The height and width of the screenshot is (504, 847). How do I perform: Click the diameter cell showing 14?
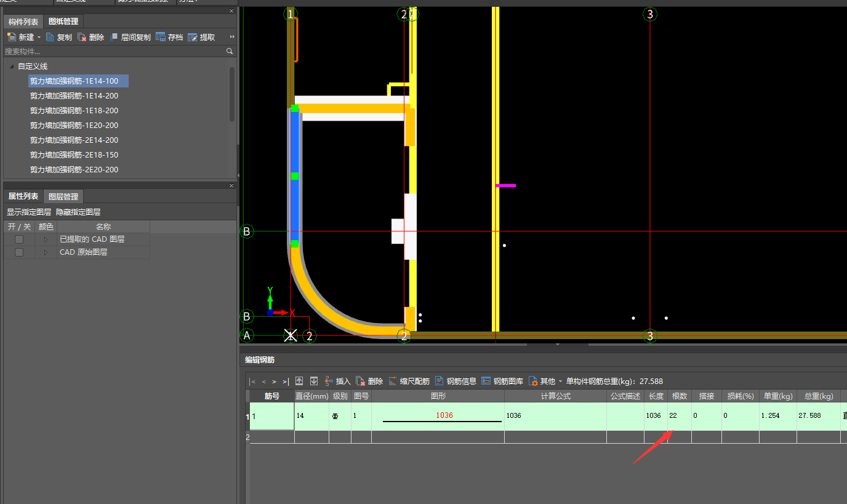[311, 416]
